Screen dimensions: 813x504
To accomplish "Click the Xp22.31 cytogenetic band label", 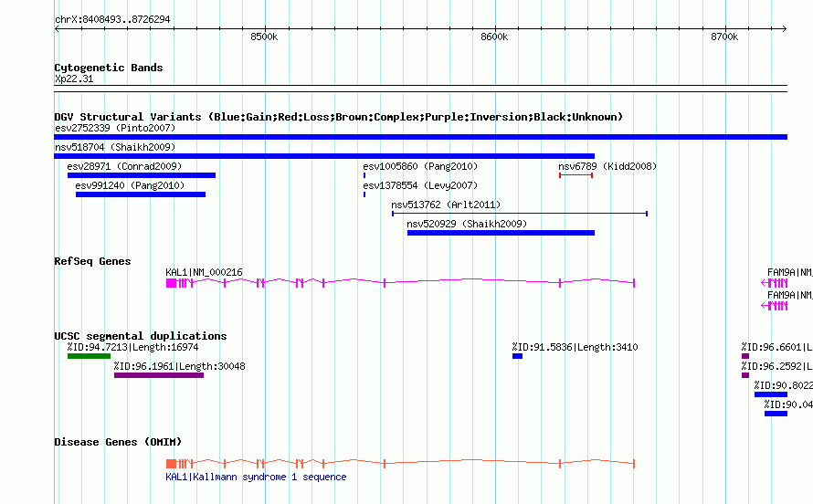I will click(x=74, y=79).
